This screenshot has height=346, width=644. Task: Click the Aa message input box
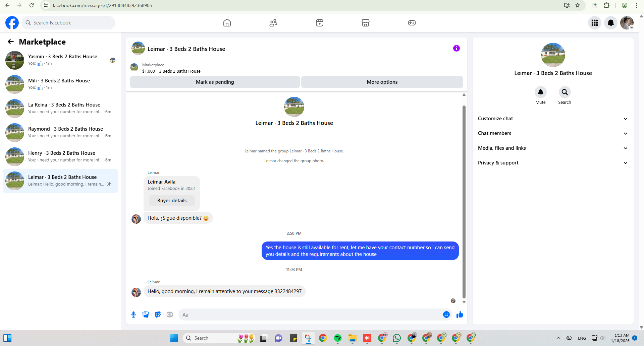pos(310,315)
